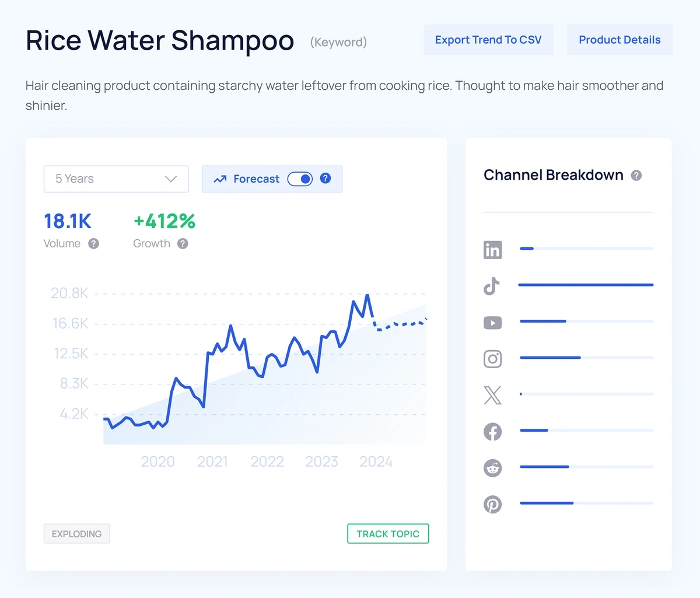Export Trend To CSV

[488, 40]
